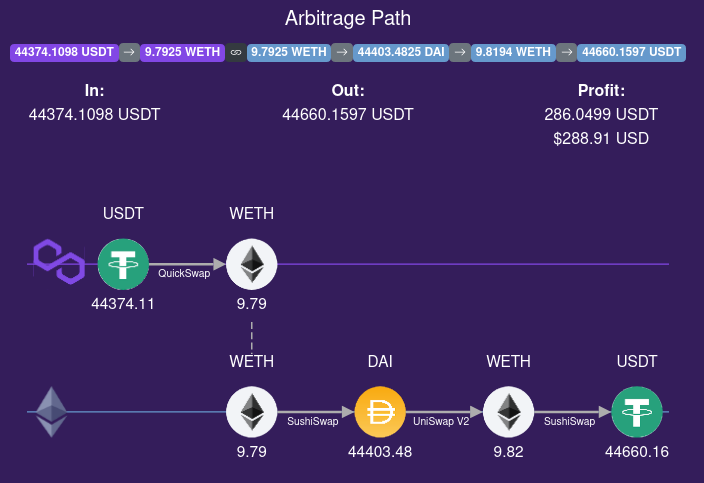Select the purple 9.7925 WETH path chip

coord(183,53)
